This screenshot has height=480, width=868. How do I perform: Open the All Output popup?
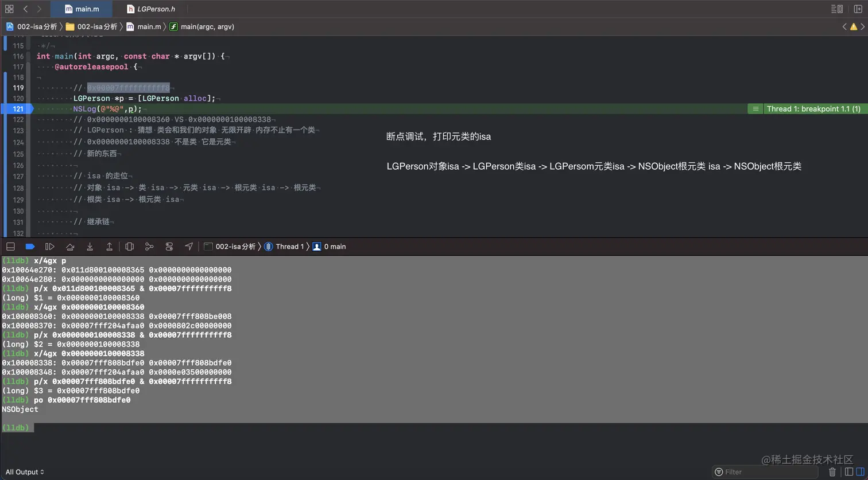tap(25, 472)
